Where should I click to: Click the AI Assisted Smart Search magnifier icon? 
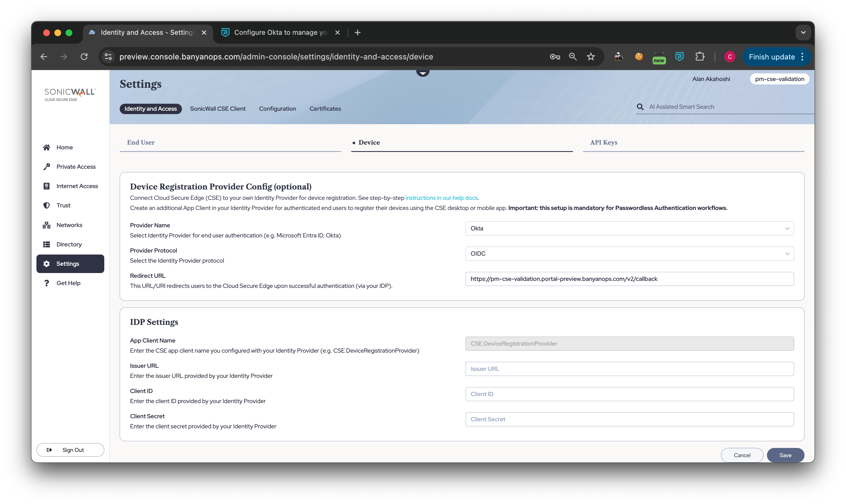click(640, 107)
